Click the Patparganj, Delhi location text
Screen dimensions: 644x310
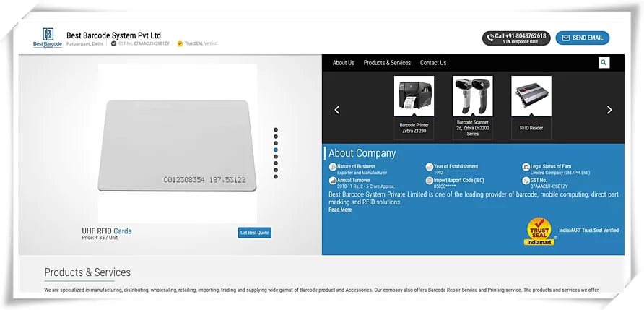point(85,43)
